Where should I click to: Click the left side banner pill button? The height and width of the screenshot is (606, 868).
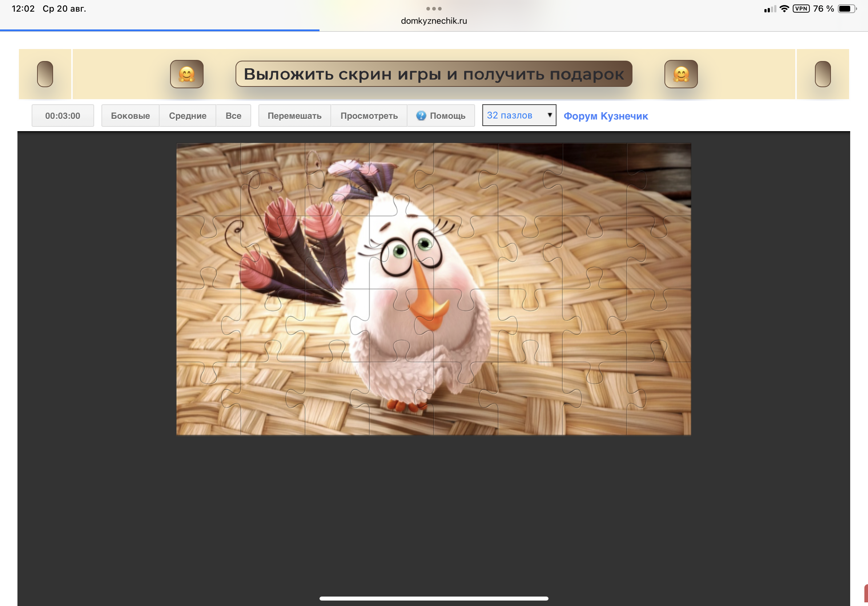(45, 74)
